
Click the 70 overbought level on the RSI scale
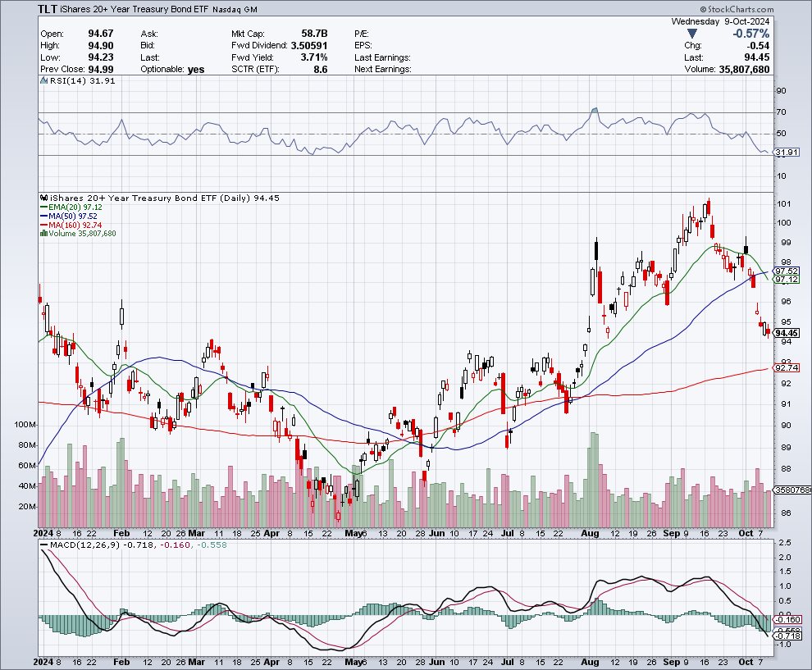781,112
